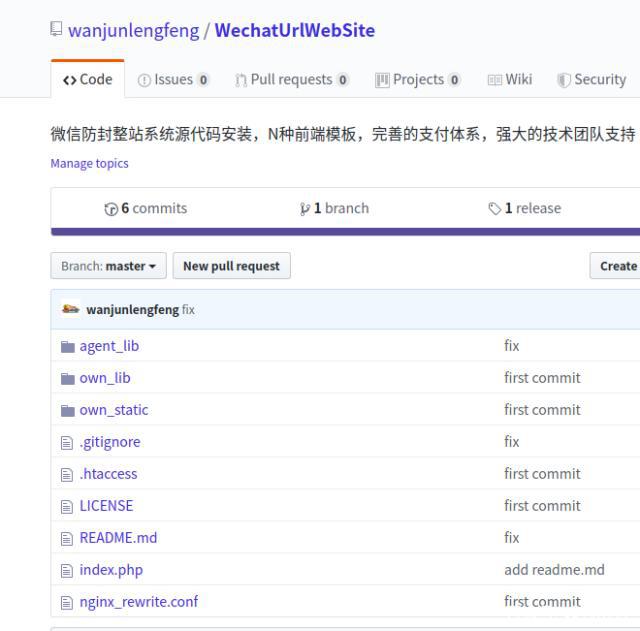Click the Code tab angle-brackets icon

pyautogui.click(x=69, y=80)
